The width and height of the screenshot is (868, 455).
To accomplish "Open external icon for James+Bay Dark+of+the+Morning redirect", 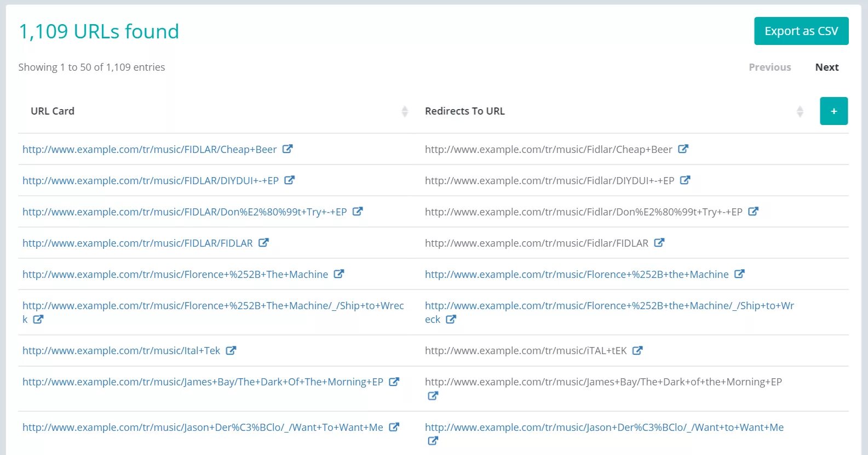I will pos(433,396).
